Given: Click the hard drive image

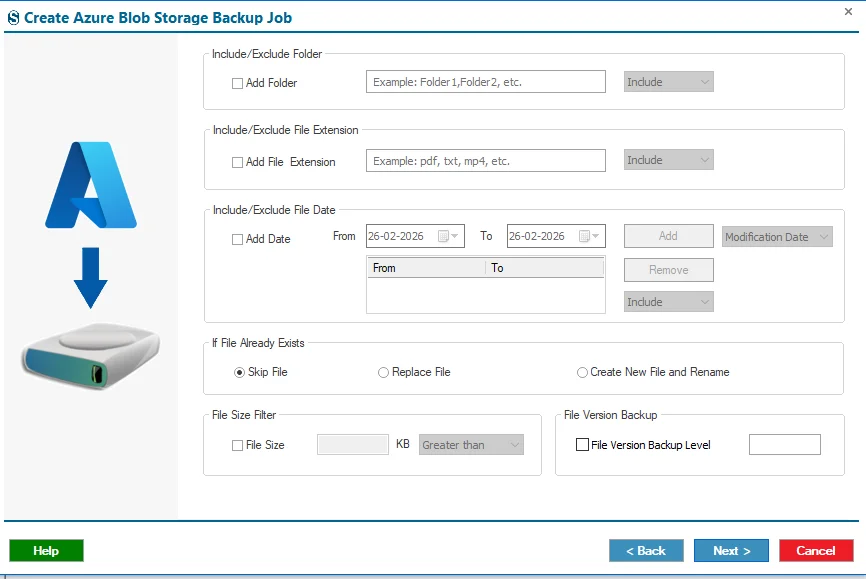Looking at the screenshot, I should pyautogui.click(x=91, y=356).
